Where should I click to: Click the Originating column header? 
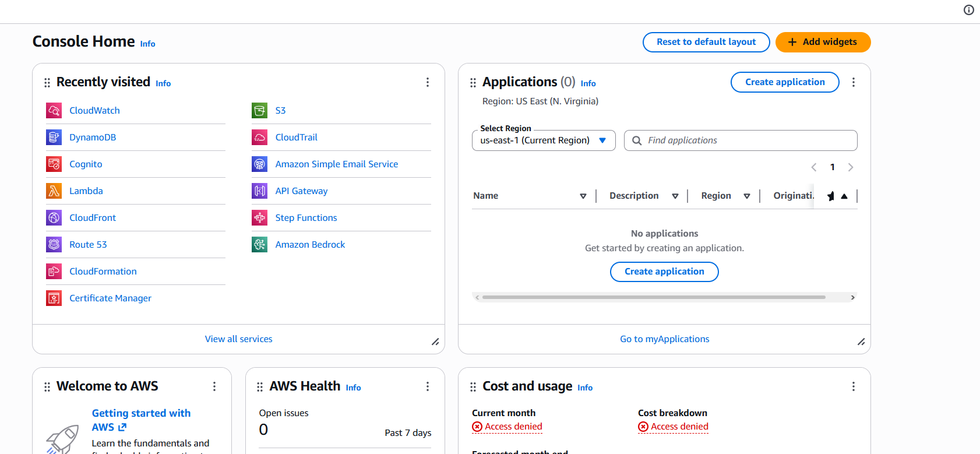[x=794, y=196]
